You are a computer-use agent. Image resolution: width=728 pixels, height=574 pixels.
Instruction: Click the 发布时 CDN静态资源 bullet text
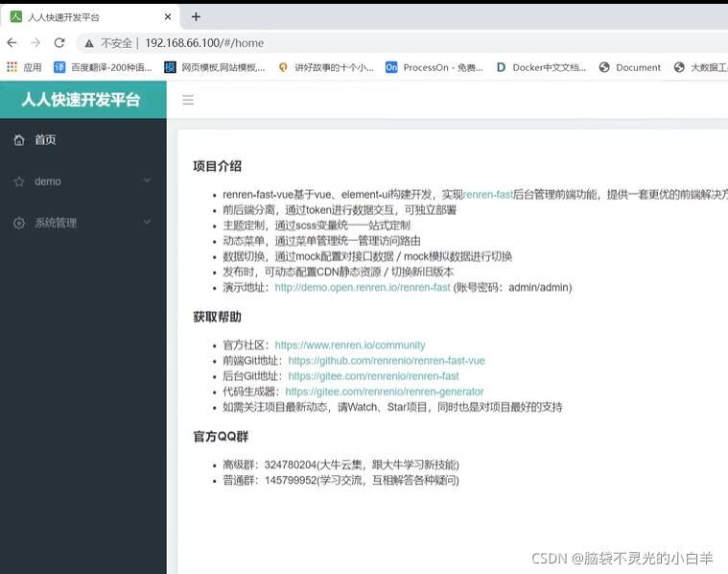(338, 272)
